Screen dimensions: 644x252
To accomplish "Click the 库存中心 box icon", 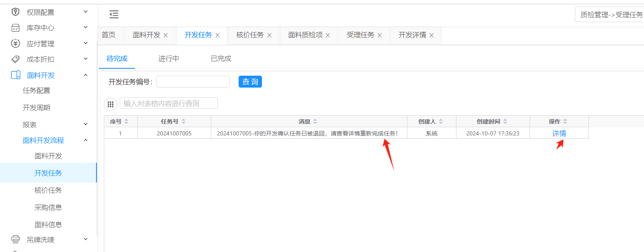I will tap(16, 28).
